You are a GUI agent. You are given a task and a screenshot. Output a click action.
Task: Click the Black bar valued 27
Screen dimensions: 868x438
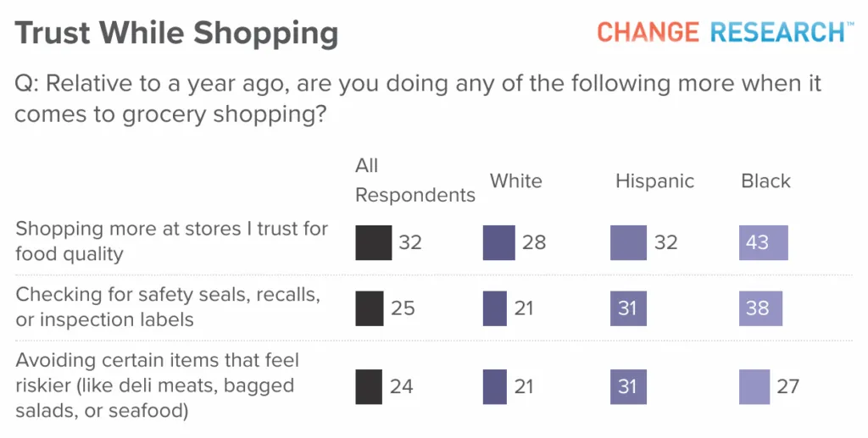[754, 386]
